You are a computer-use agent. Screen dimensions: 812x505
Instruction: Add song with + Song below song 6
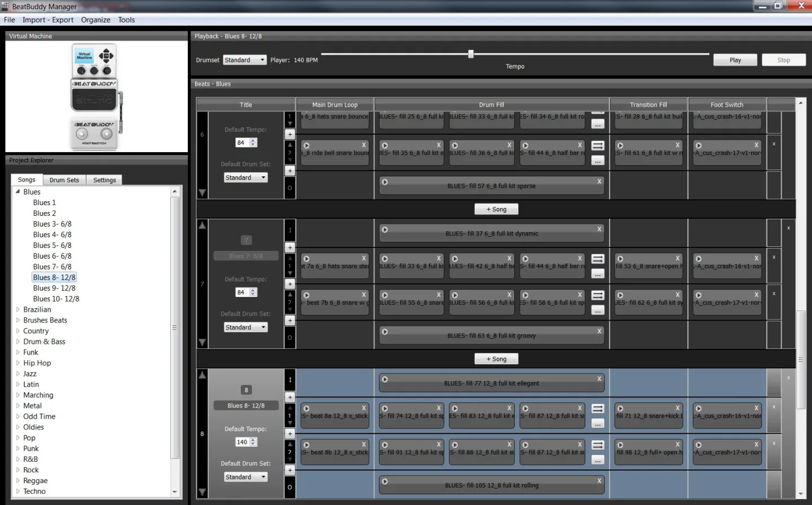(x=496, y=209)
